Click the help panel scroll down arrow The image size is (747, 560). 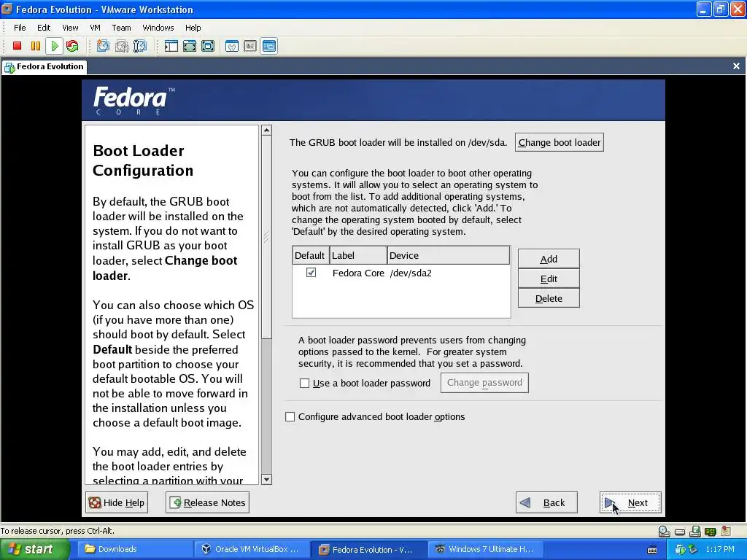(266, 480)
